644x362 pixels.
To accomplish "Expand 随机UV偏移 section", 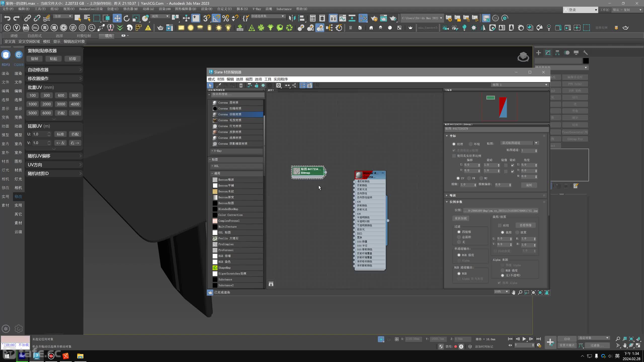I will pyautogui.click(x=54, y=156).
